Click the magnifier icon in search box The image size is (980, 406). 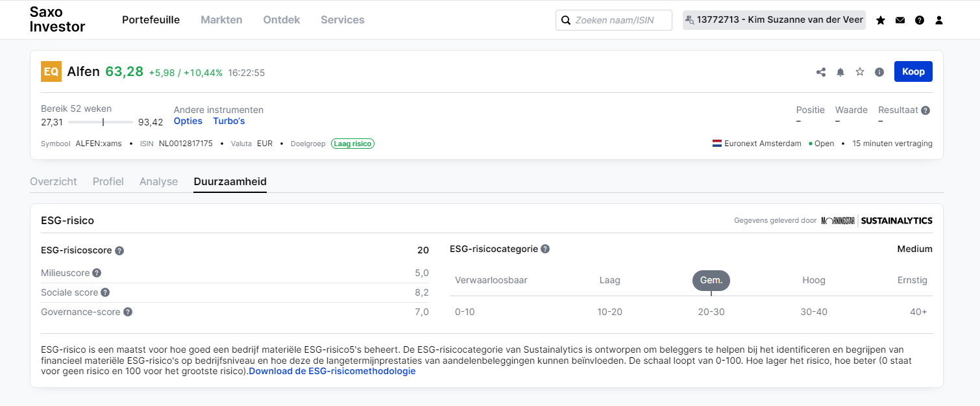pyautogui.click(x=566, y=20)
